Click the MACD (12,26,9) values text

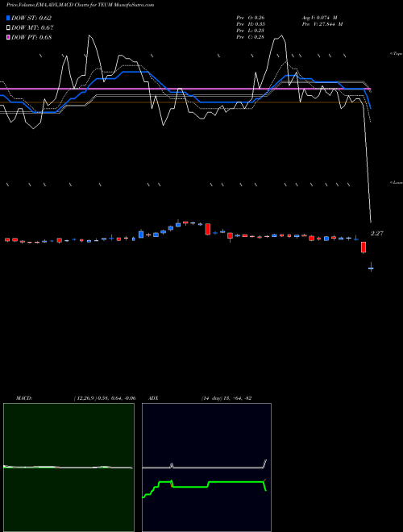[105, 398]
